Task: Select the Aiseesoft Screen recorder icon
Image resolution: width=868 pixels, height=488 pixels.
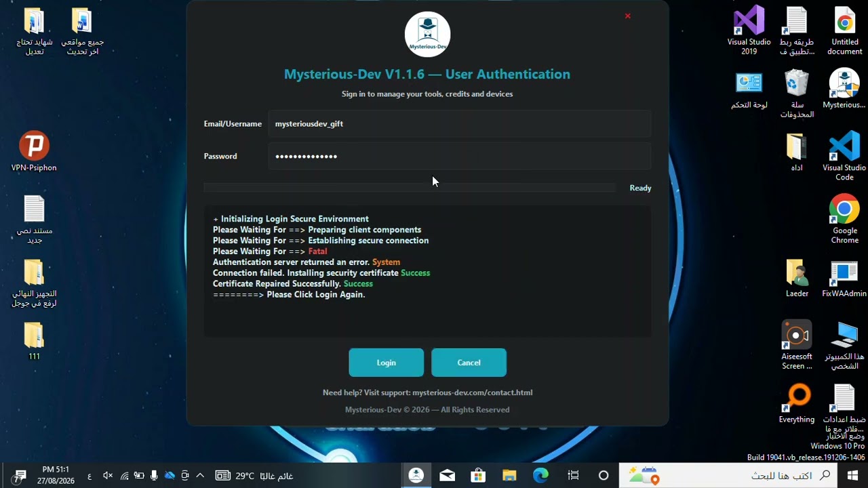Action: 797,346
